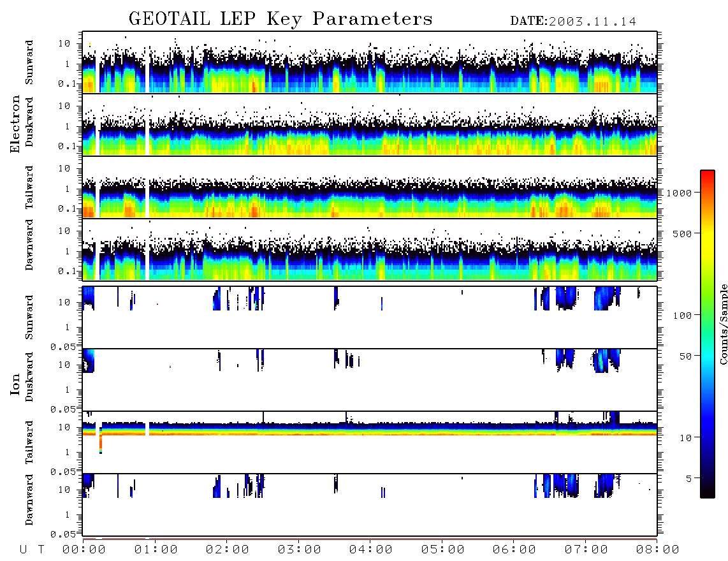Click the Counts/Sample colorbar title
The image size is (728, 561).
[724, 324]
